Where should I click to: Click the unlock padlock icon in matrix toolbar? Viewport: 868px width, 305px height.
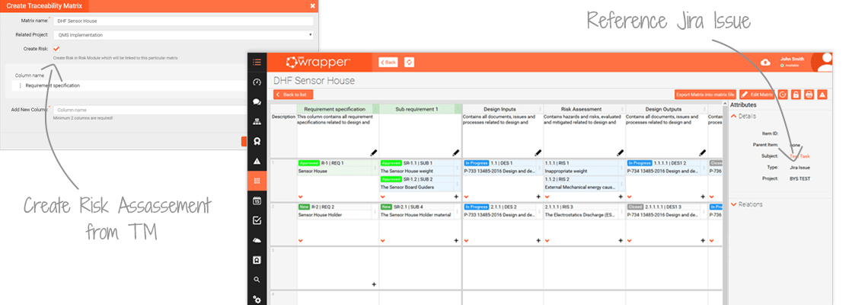[x=796, y=95]
